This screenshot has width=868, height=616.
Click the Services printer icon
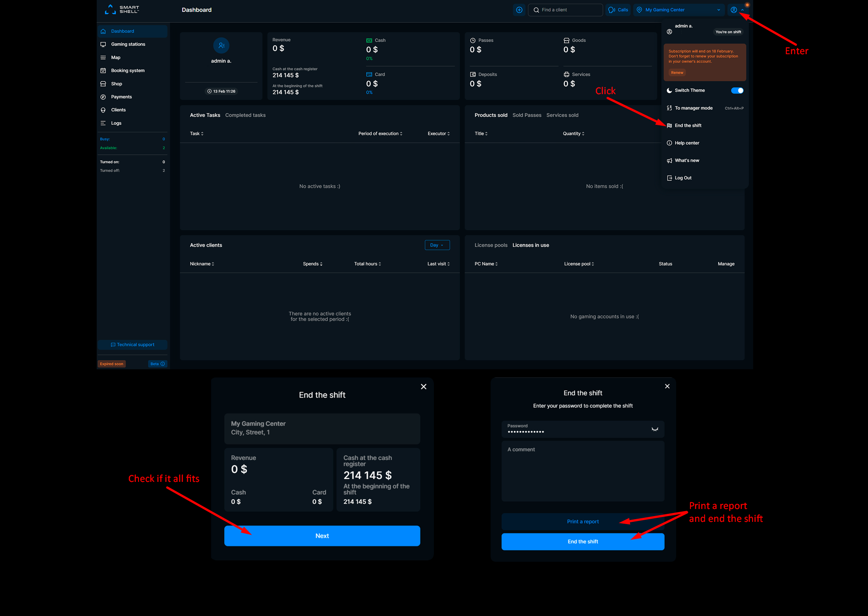(567, 75)
